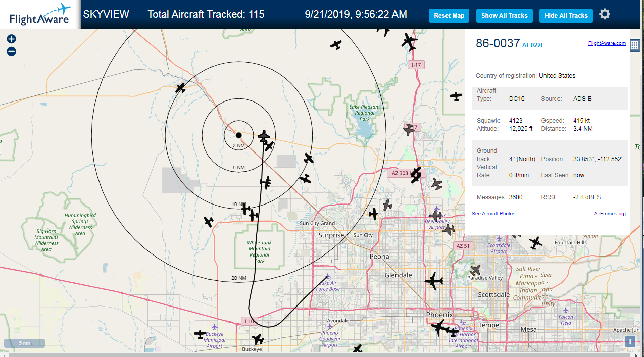Screen dimensions: 644x357
Task: Click the altitude value 12,025 ft
Action: (521, 129)
